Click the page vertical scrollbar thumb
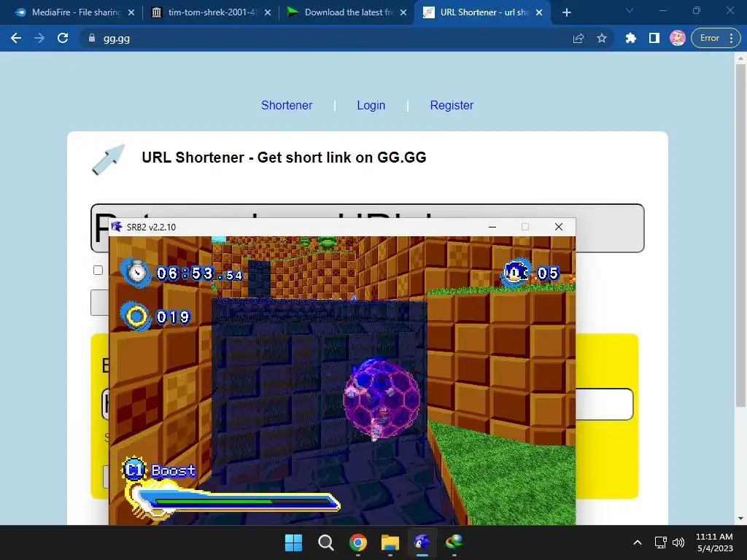The height and width of the screenshot is (560, 747). [x=740, y=236]
